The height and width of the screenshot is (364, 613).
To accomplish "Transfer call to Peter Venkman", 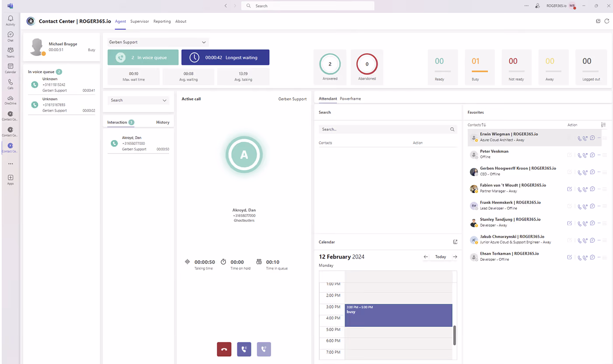I will coord(585,155).
